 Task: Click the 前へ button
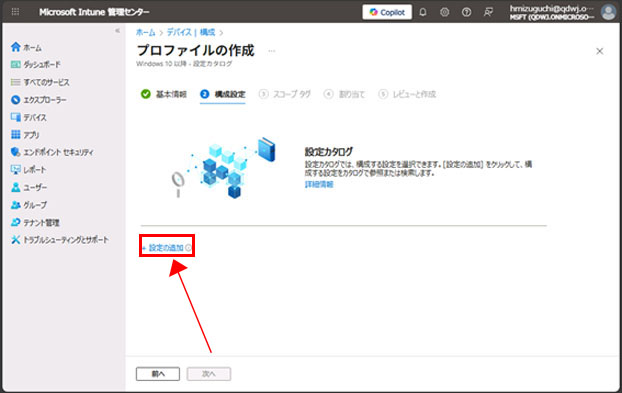(x=158, y=374)
